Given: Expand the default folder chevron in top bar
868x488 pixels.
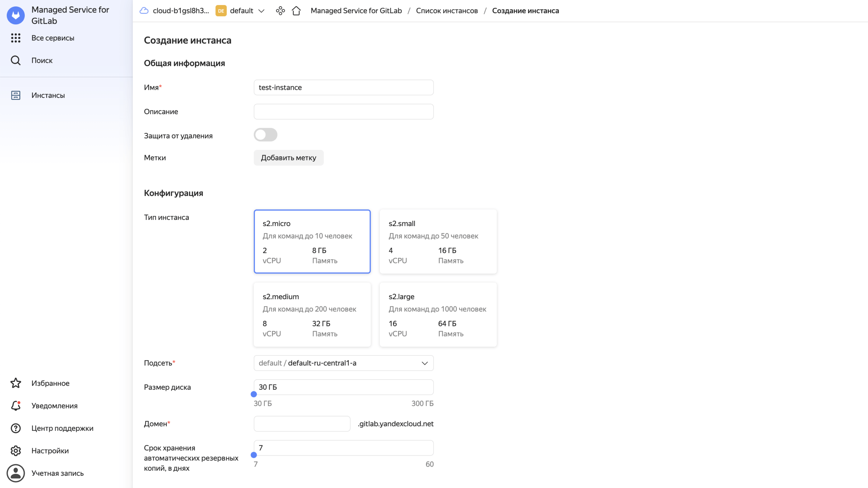Looking at the screenshot, I should (x=261, y=11).
